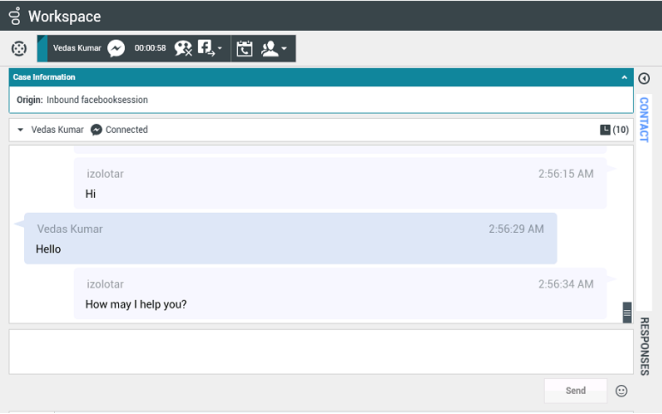Click the Genesys Workspace logo icon
The height and width of the screenshot is (414, 662).
point(14,16)
